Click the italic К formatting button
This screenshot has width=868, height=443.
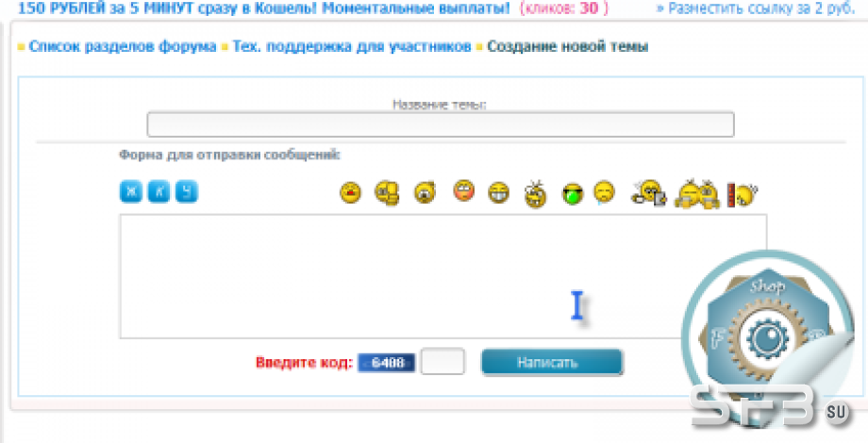coord(159,192)
